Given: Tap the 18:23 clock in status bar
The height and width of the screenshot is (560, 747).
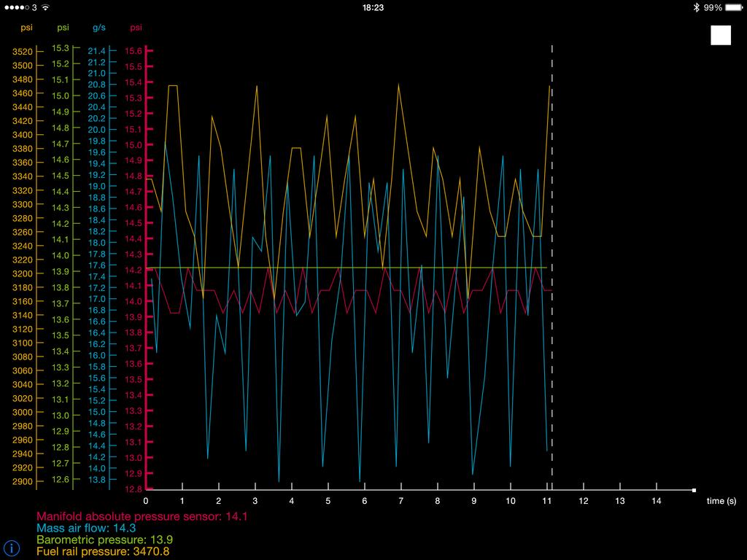Looking at the screenshot, I should 373,7.
